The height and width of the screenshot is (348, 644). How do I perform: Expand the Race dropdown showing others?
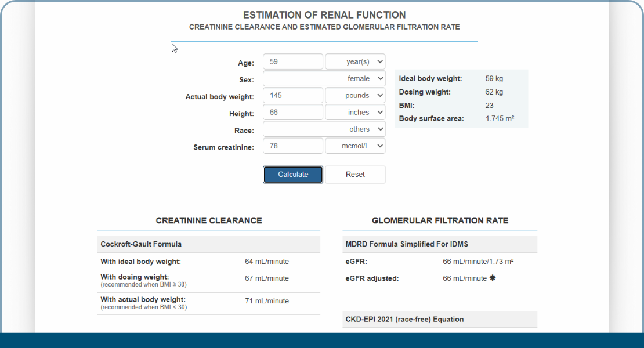(x=324, y=129)
